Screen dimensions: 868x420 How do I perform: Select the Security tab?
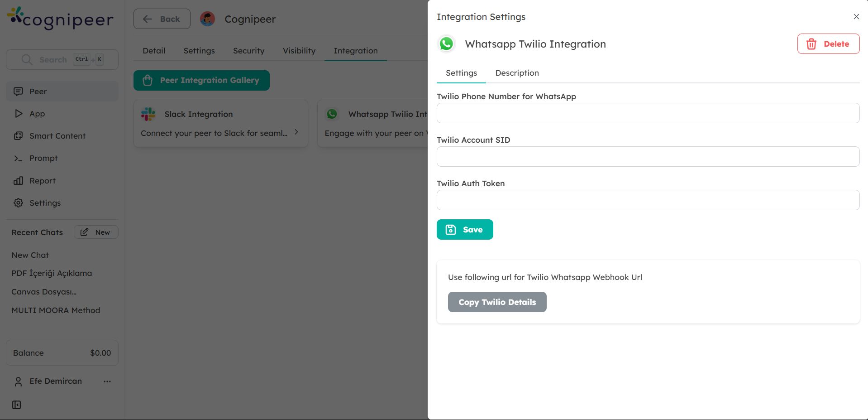click(x=248, y=51)
